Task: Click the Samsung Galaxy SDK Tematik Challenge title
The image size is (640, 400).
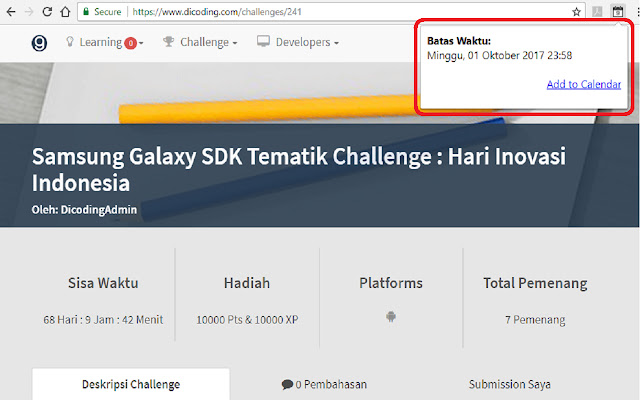Action: (299, 169)
